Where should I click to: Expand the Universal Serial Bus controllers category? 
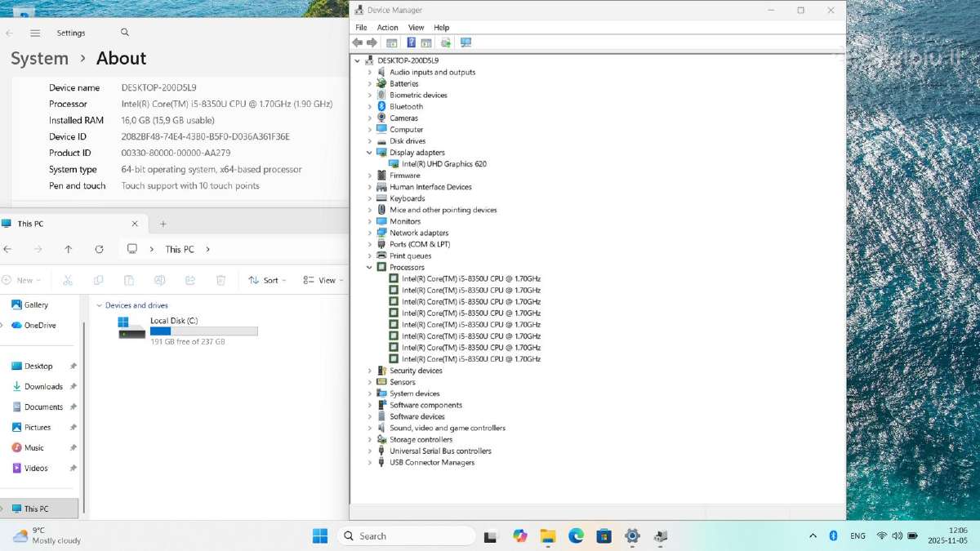tap(369, 451)
